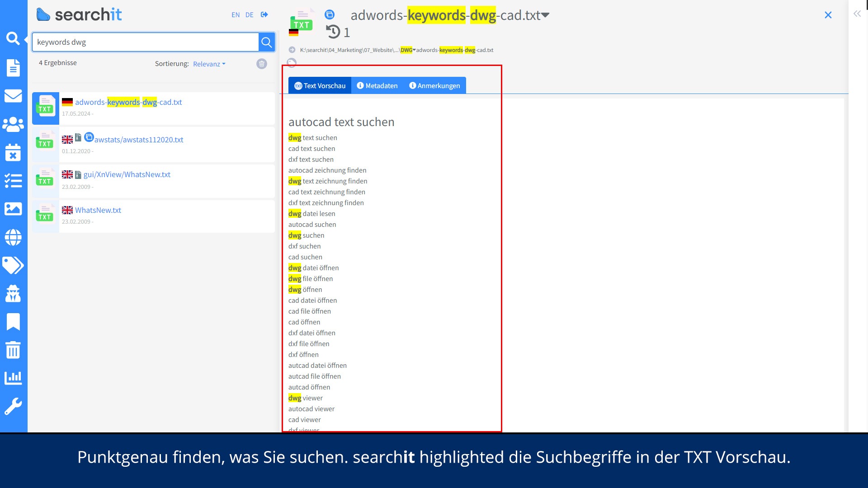This screenshot has width=868, height=488.
Task: Click into the search field containing keywords dwg
Action: click(145, 42)
